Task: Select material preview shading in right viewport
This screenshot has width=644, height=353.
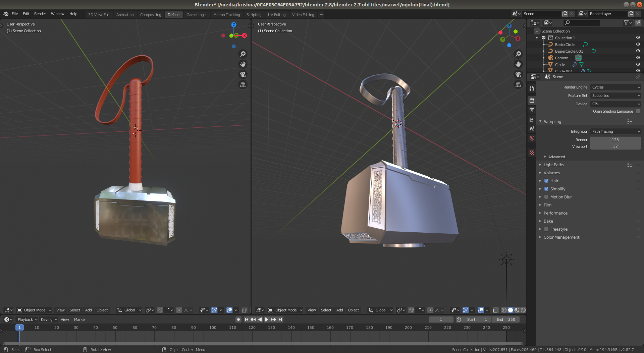Action: pos(517,310)
